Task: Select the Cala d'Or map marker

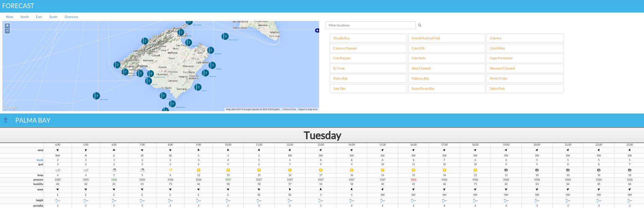Action: 198,87
